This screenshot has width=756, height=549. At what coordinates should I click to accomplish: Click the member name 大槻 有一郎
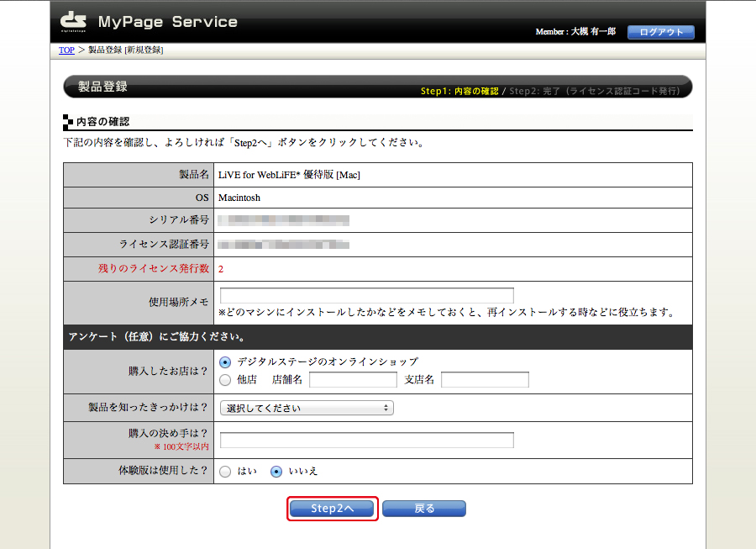pos(594,31)
